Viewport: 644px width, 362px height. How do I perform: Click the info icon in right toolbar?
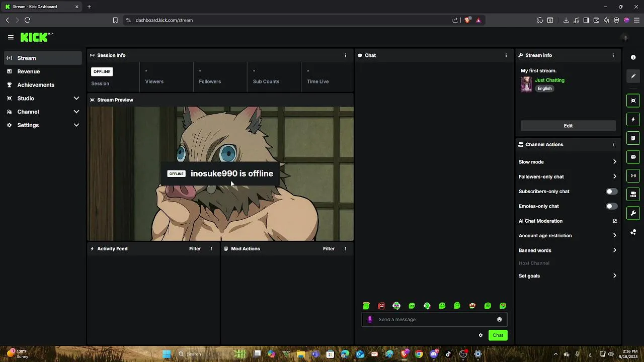coord(633,57)
